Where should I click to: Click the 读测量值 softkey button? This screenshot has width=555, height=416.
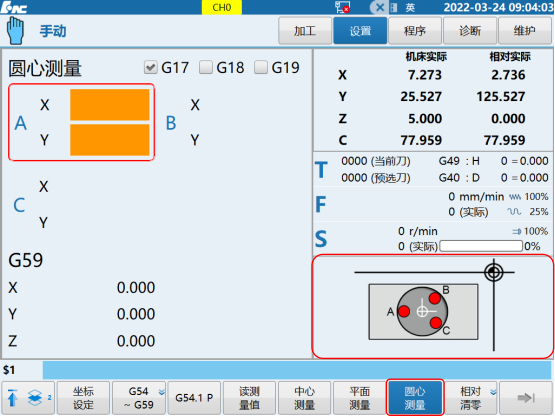tap(249, 398)
